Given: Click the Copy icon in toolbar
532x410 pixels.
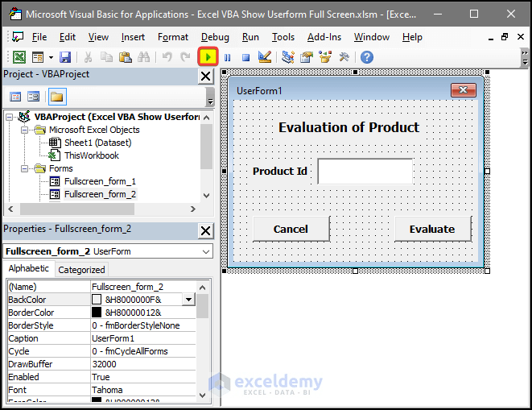Looking at the screenshot, I should pos(106,57).
